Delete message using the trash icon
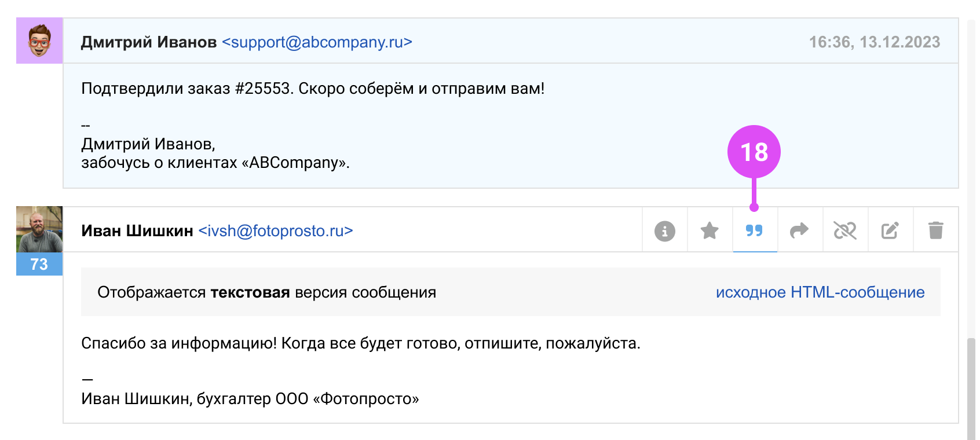 [935, 230]
